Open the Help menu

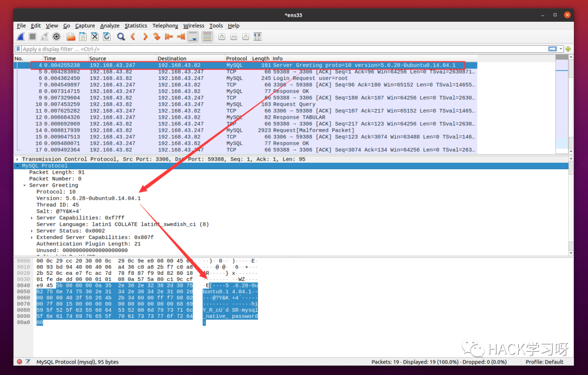(233, 26)
